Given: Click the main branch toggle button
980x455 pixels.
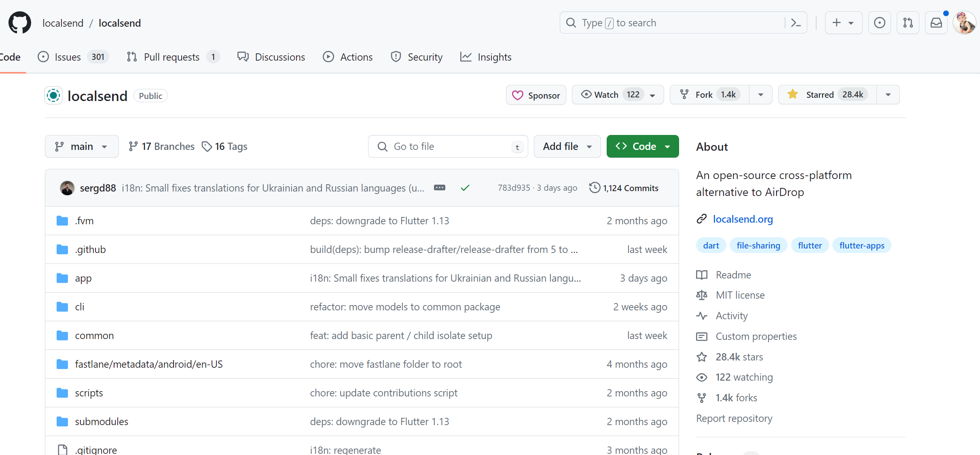Looking at the screenshot, I should 80,146.
